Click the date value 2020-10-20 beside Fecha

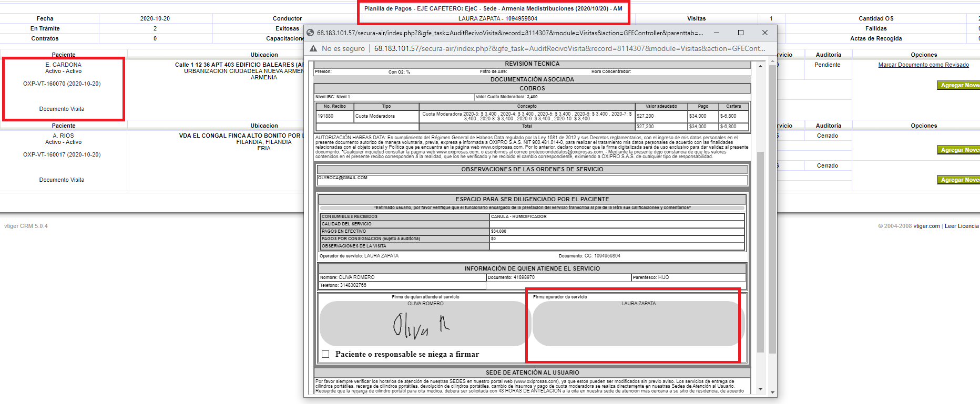[155, 18]
